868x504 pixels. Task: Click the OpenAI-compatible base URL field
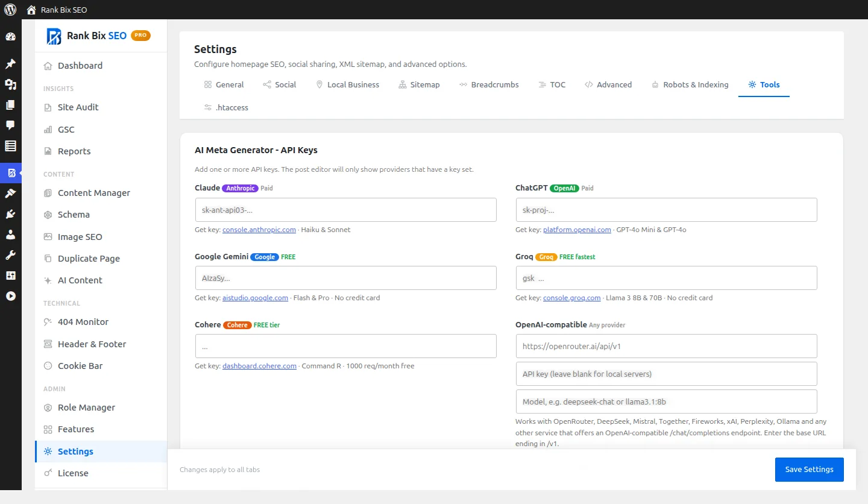point(667,346)
